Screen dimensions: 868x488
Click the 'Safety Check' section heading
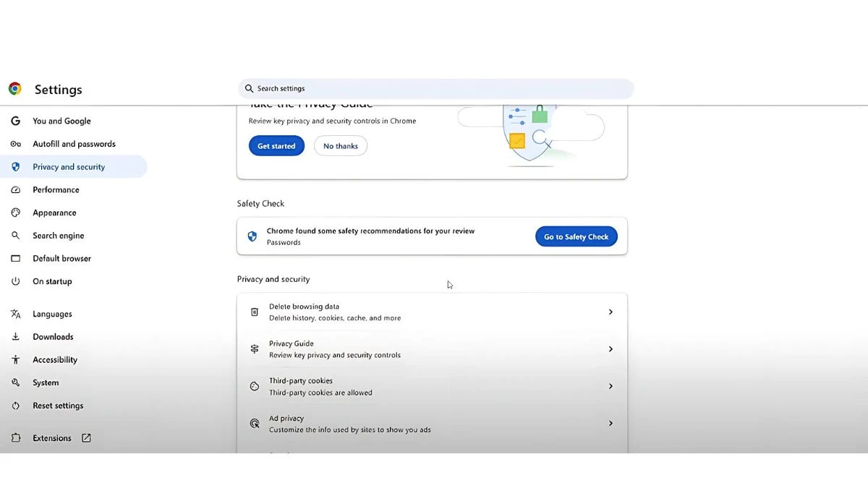click(260, 204)
